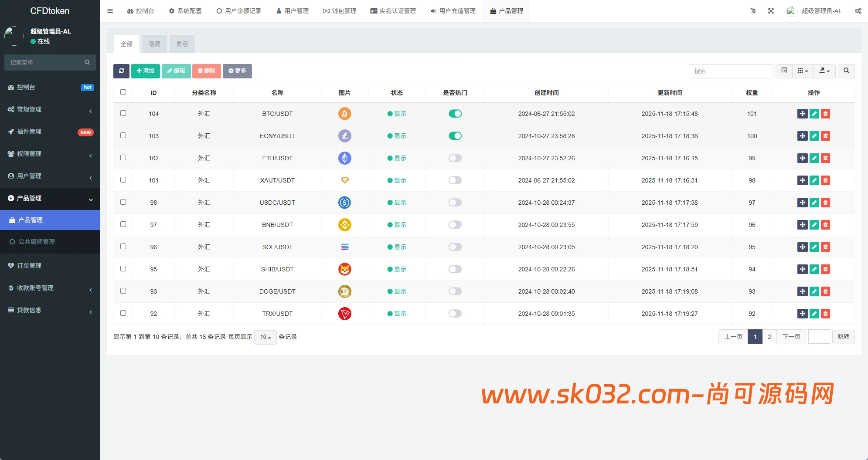Open the 钱包管理 top tab
The image size is (868, 460).
click(x=340, y=11)
